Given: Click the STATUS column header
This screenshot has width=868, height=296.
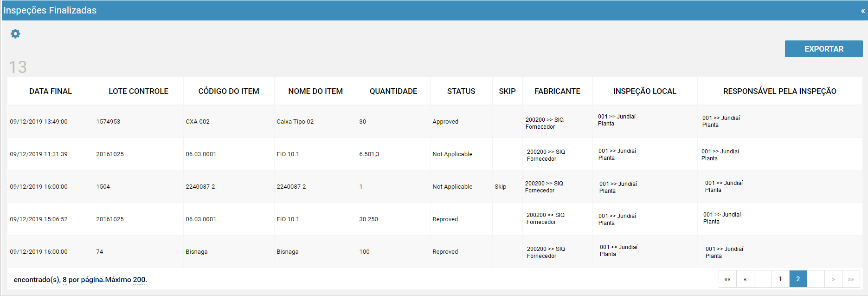Looking at the screenshot, I should tap(461, 91).
